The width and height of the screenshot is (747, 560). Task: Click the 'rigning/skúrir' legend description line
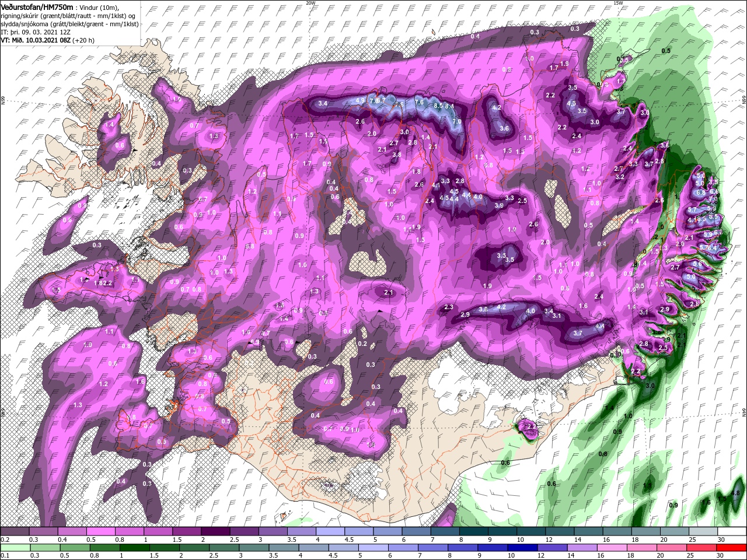point(69,15)
